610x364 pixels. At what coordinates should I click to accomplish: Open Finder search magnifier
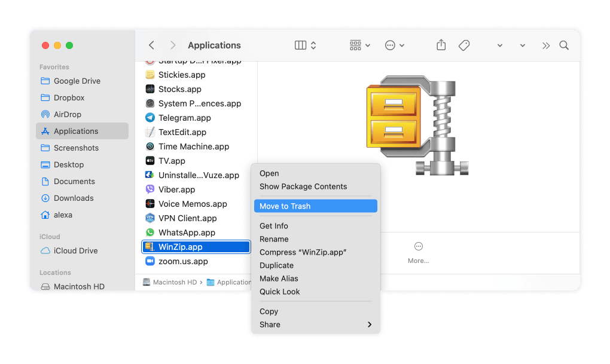point(563,45)
